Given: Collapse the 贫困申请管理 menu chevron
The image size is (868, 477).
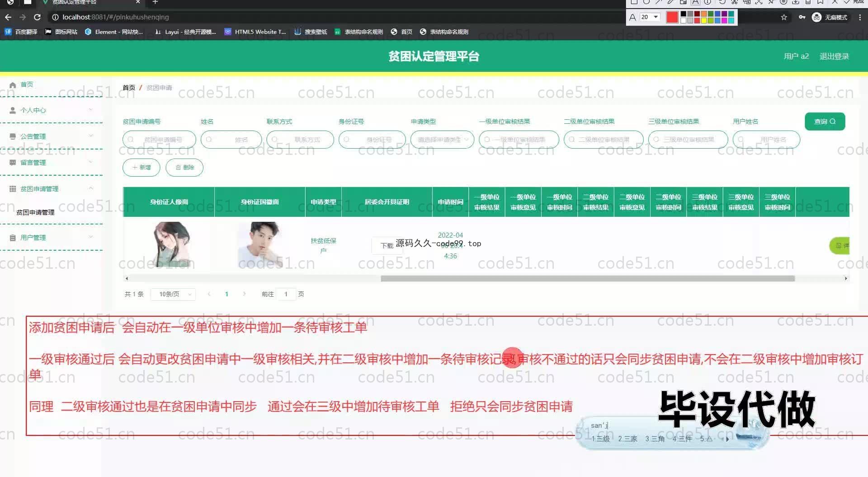Looking at the screenshot, I should tap(91, 188).
